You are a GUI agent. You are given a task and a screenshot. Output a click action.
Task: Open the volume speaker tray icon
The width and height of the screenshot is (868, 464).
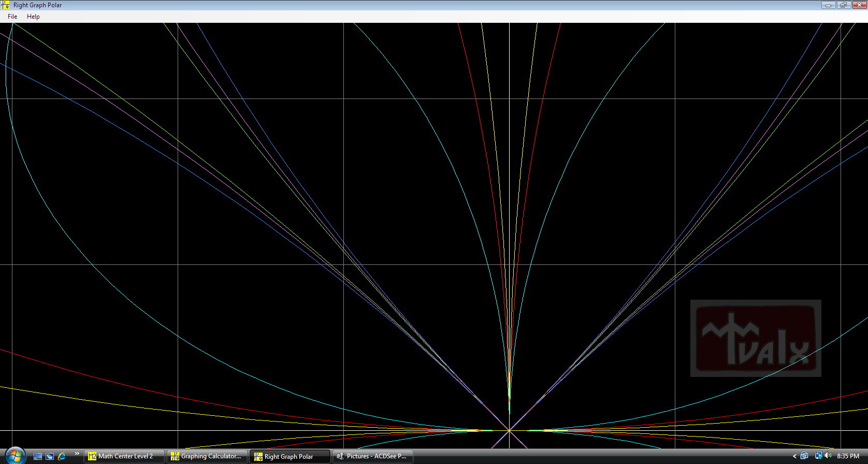point(828,456)
